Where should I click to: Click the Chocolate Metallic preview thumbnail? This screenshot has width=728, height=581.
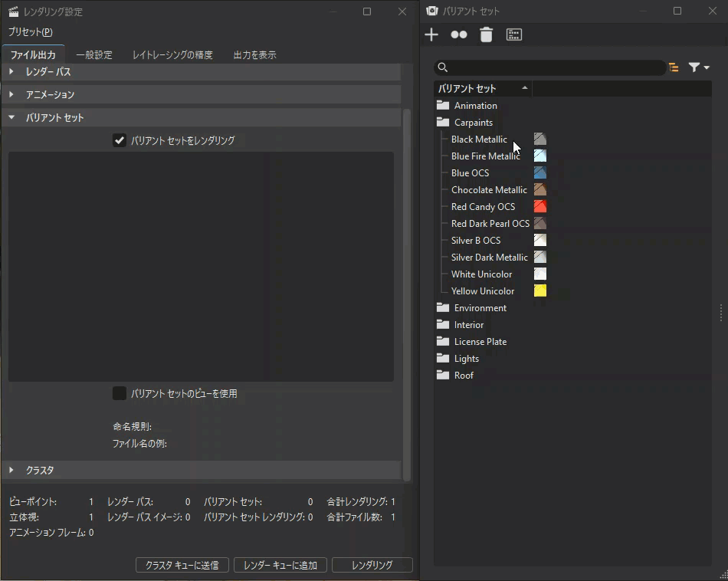pos(540,189)
